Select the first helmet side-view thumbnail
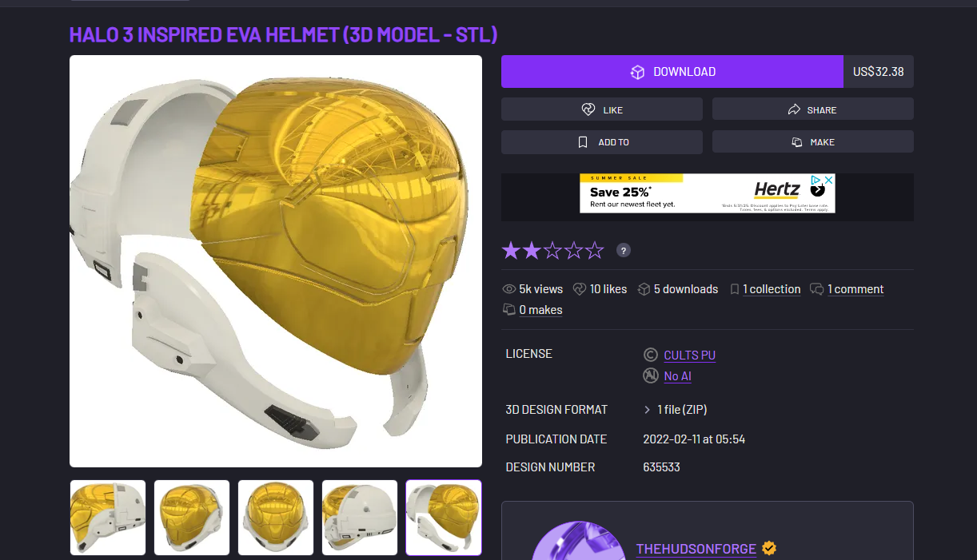The image size is (977, 560). [108, 518]
